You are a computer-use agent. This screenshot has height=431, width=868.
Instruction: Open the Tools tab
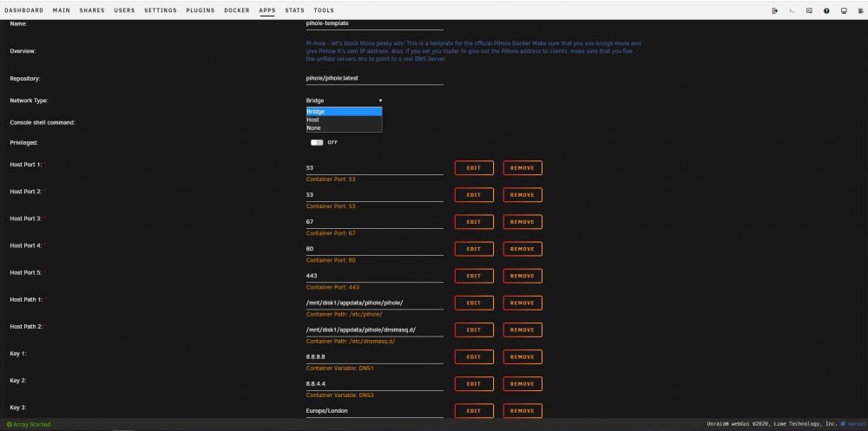(324, 10)
